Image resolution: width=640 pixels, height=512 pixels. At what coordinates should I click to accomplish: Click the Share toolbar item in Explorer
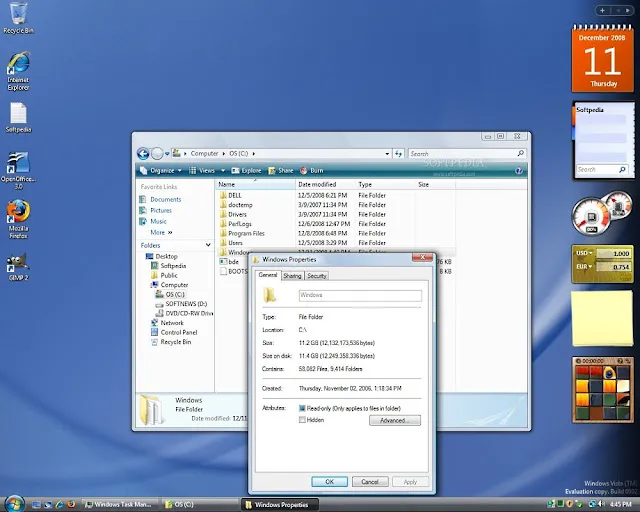(x=281, y=171)
